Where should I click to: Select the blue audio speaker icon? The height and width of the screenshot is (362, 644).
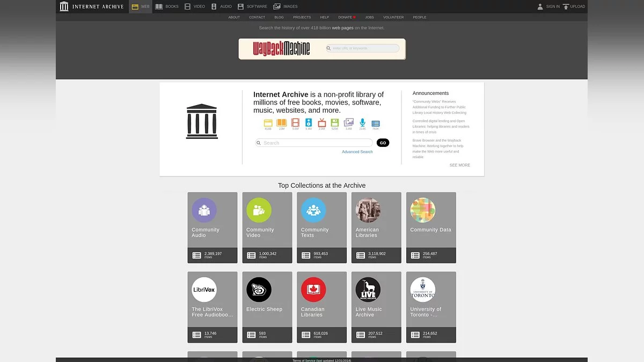(309, 123)
